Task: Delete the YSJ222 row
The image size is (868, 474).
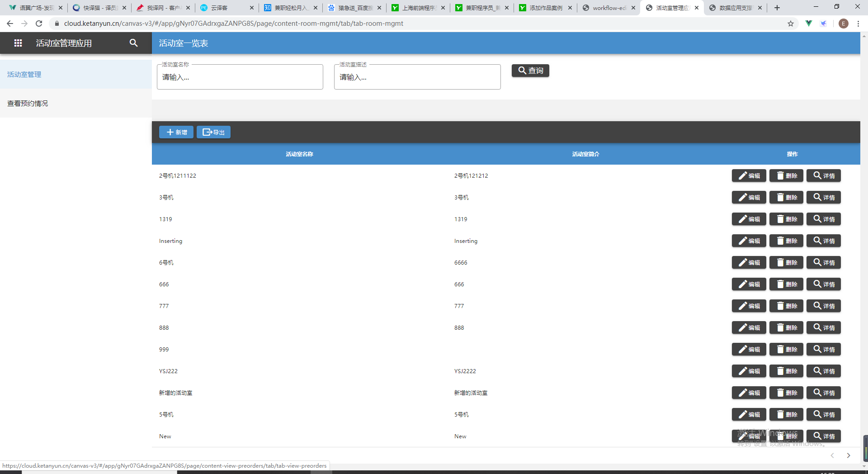Action: tap(787, 371)
